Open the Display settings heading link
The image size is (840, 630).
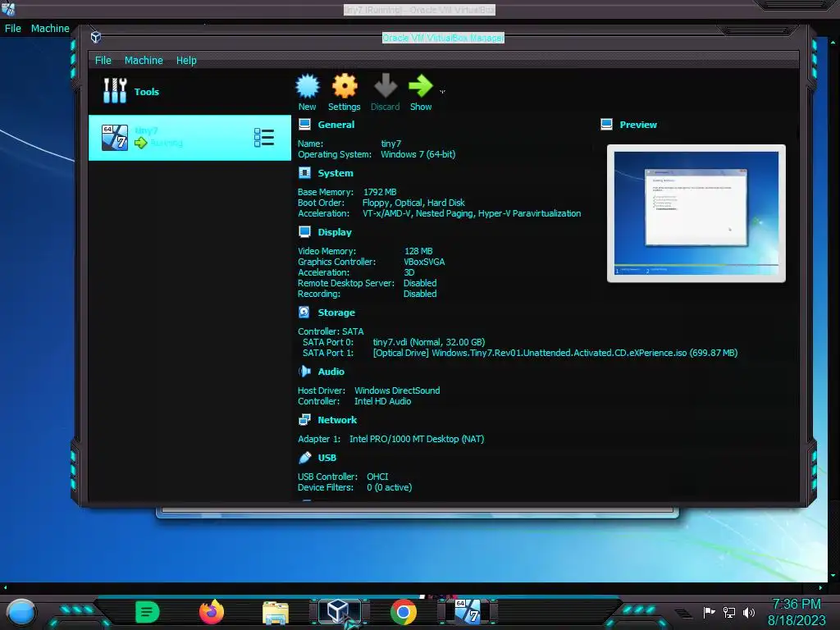(335, 232)
